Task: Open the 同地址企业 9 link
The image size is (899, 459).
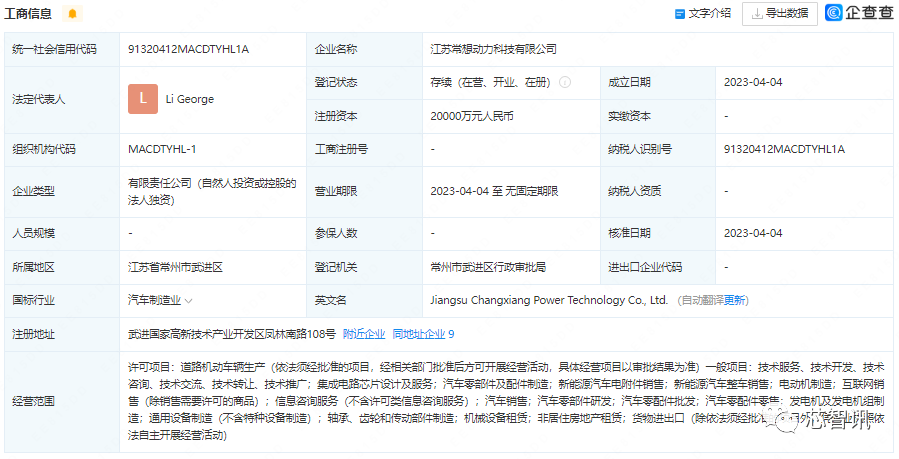Action: (423, 334)
